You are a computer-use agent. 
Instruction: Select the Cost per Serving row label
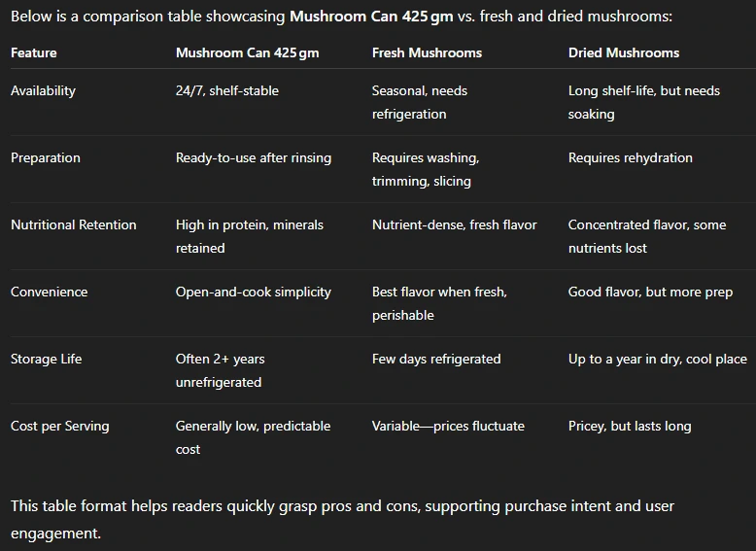click(60, 426)
